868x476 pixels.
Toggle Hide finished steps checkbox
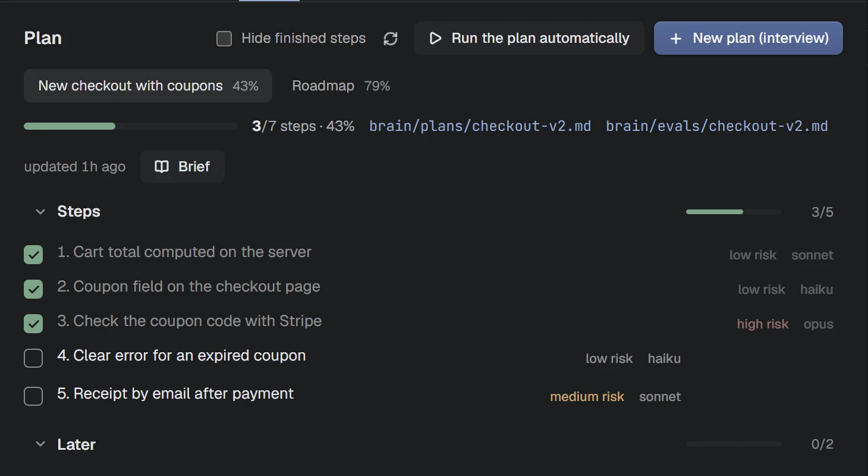click(224, 39)
